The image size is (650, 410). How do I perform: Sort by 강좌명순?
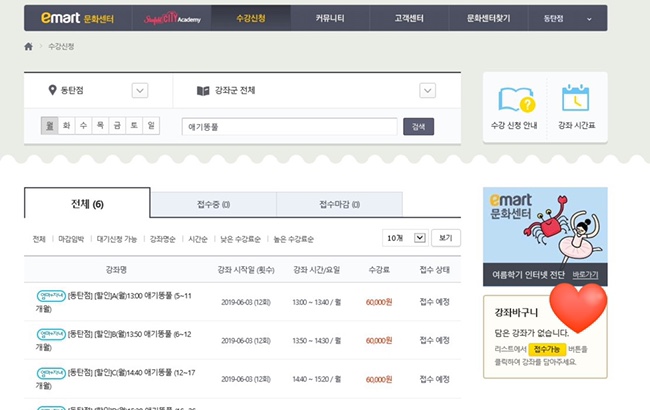(x=162, y=239)
